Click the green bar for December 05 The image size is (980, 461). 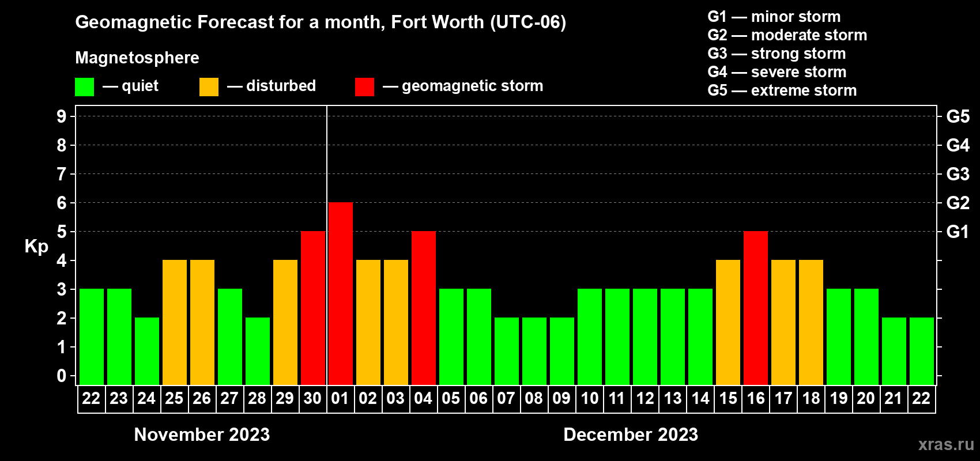click(451, 337)
